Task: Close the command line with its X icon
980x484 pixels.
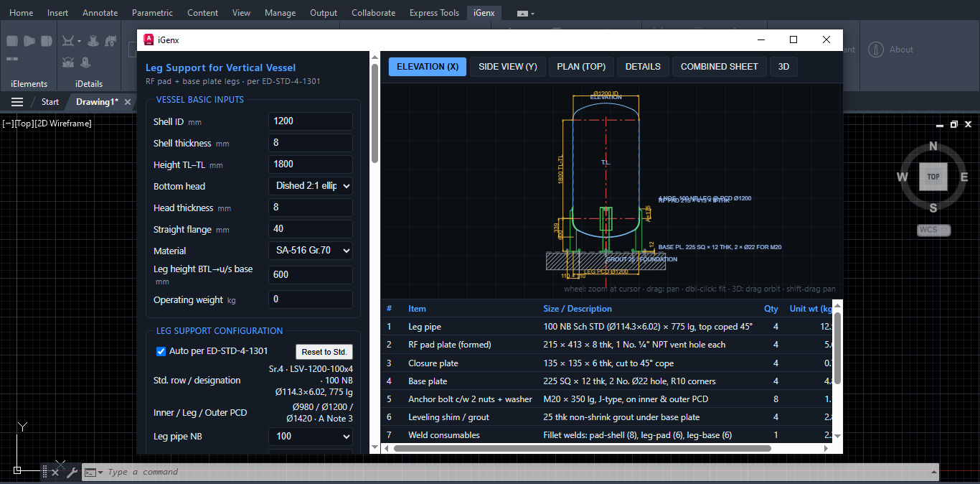Action: point(55,472)
